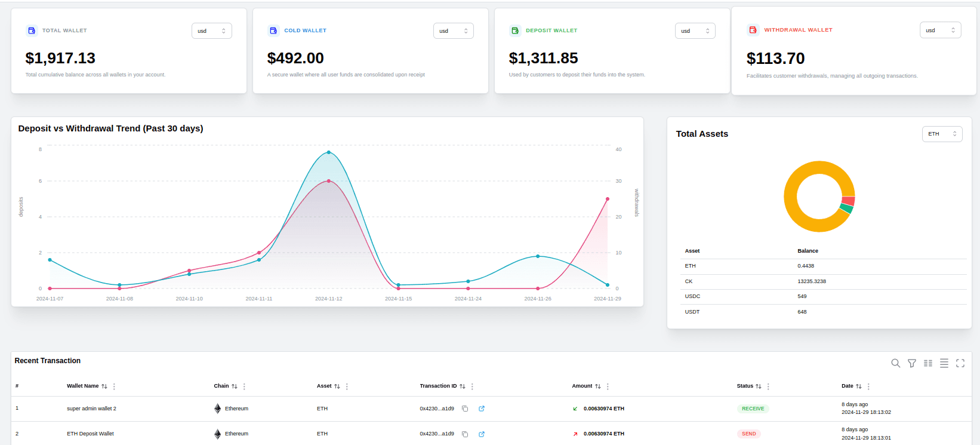The height and width of the screenshot is (445, 980).
Task: Open the Recent Transaction search icon
Action: (895, 363)
